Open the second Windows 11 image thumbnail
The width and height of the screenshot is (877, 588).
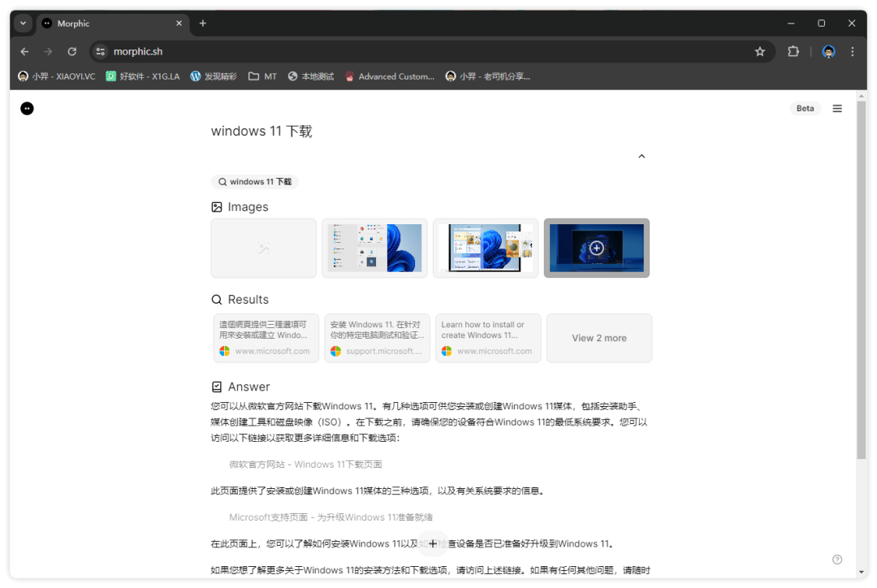374,248
